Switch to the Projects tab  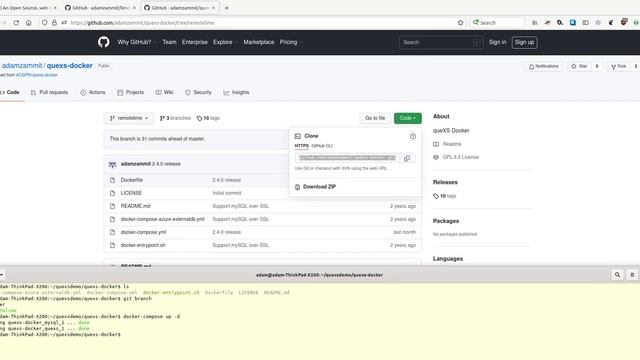click(x=131, y=93)
